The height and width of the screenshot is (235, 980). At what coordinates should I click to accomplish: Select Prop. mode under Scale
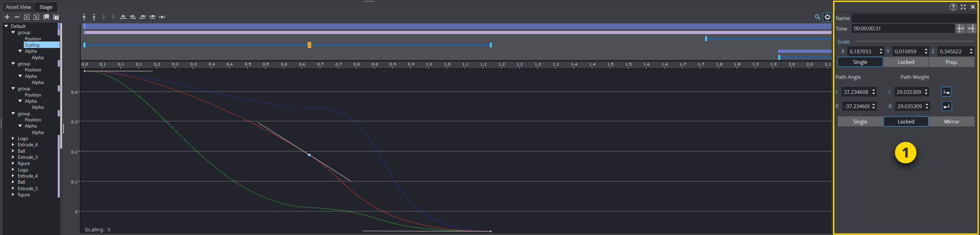(951, 62)
